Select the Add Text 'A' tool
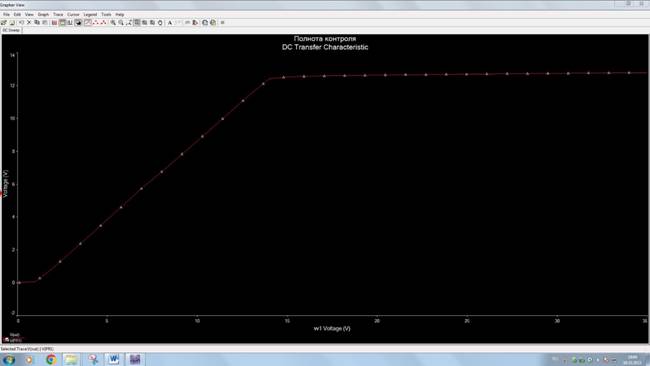650x366 pixels. tap(170, 23)
